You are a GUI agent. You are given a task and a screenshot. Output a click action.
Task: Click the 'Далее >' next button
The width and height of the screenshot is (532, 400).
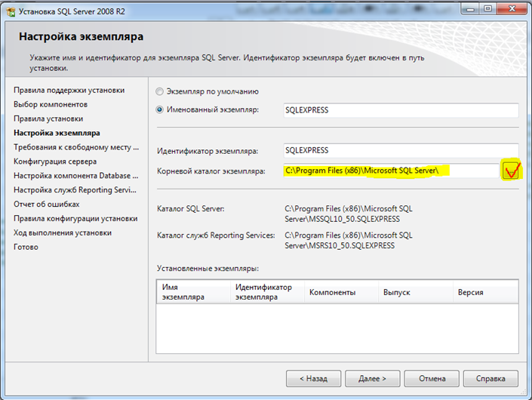(373, 378)
